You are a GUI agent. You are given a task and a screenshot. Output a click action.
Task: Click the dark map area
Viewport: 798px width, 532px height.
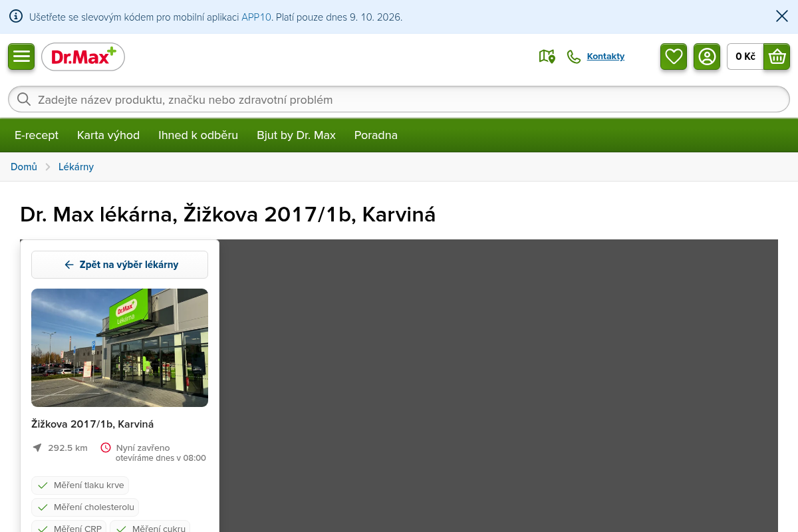[x=499, y=386]
